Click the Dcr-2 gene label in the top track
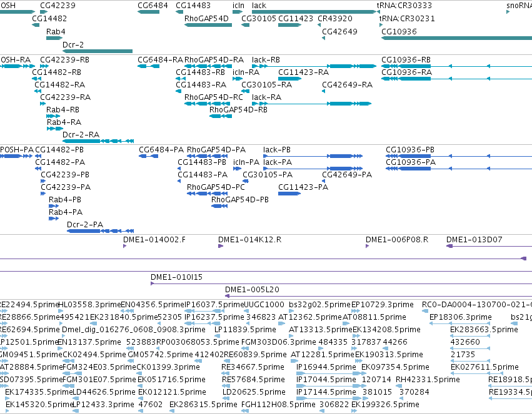532x414 pixels. [73, 45]
